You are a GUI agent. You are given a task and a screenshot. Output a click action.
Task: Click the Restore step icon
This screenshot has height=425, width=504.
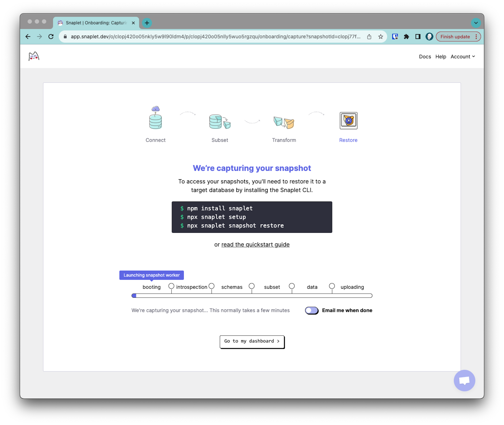(348, 120)
